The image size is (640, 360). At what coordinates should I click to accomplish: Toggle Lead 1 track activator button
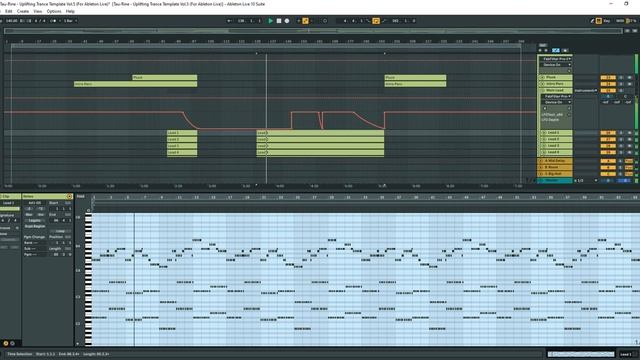[608, 133]
